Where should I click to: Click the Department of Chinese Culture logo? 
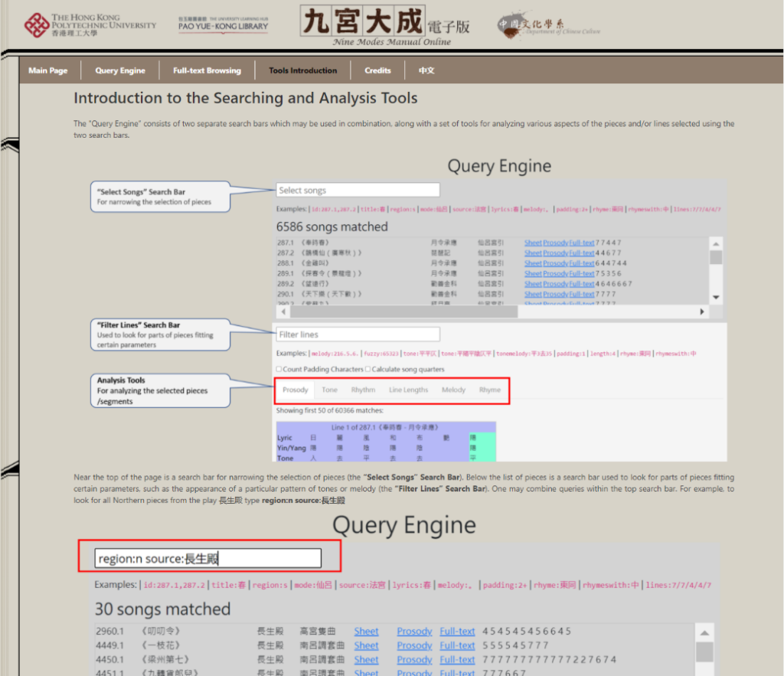coord(547,26)
